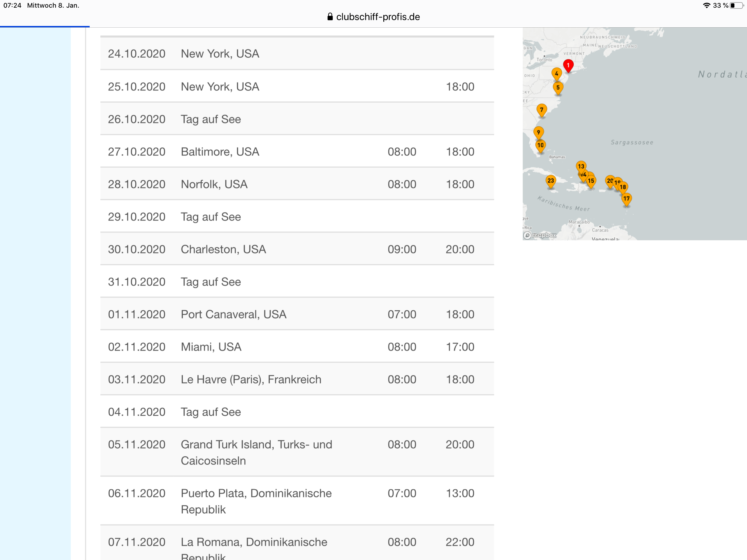Select orange map marker number 5

point(558,87)
